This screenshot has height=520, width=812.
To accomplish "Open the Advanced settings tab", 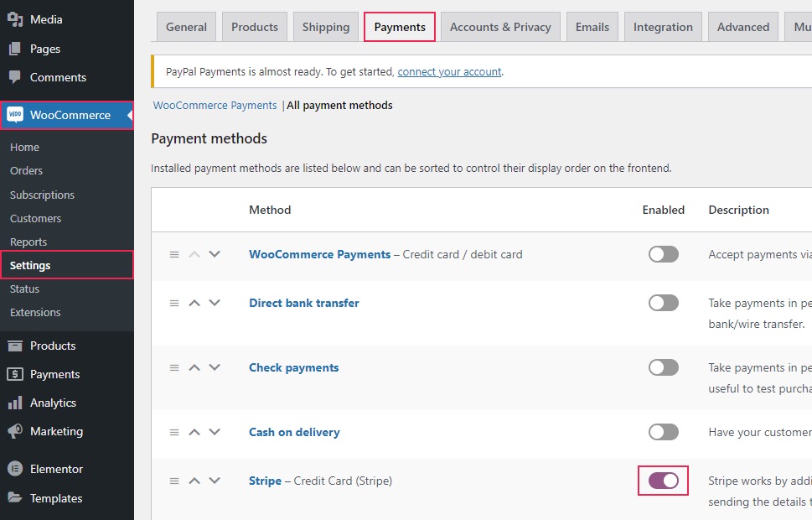I will (743, 27).
